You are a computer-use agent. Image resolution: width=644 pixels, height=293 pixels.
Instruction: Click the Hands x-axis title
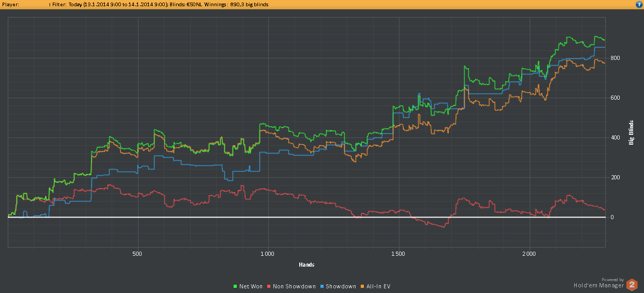point(306,265)
